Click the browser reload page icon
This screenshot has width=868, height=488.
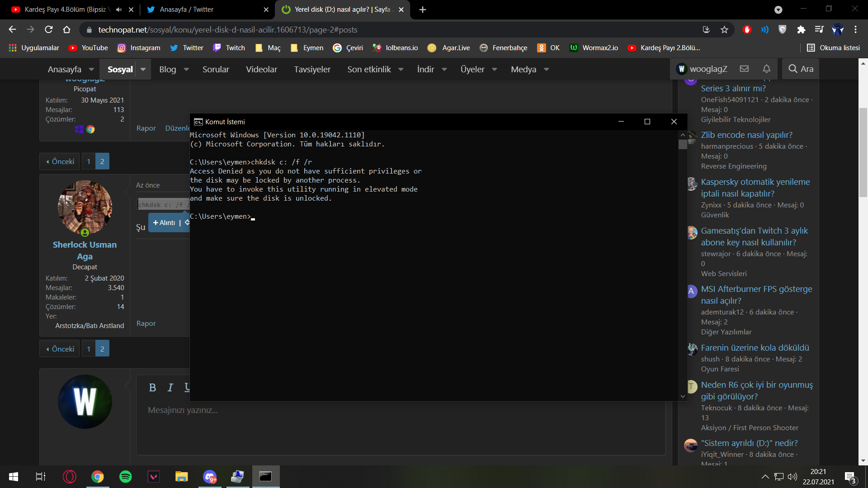[x=48, y=30]
